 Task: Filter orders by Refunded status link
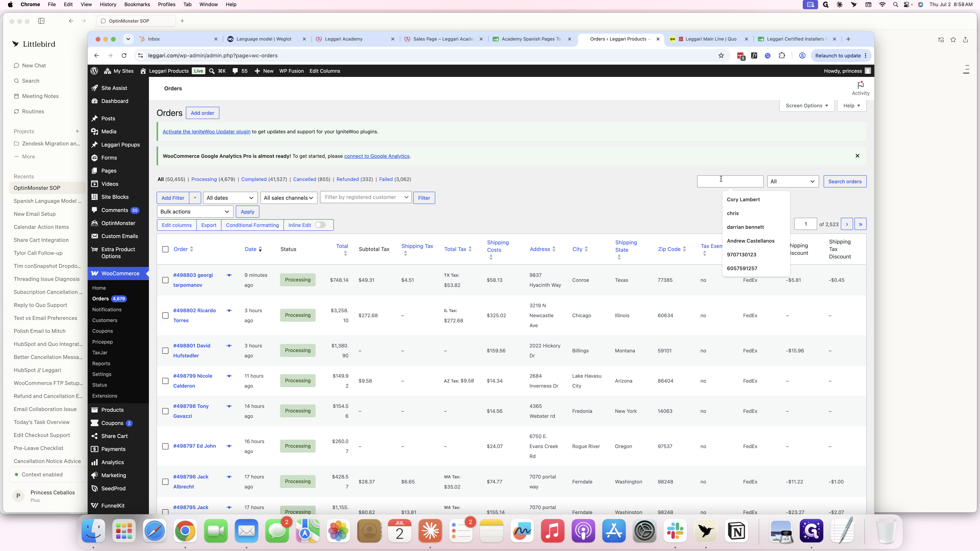(x=347, y=179)
